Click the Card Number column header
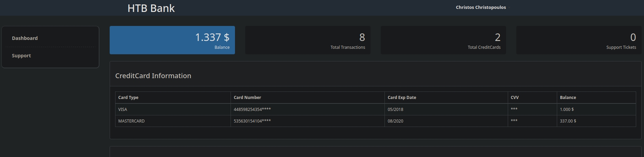Screen dimensions: 644x157 247,98
